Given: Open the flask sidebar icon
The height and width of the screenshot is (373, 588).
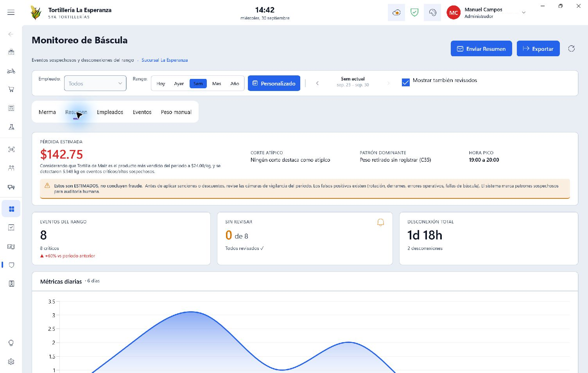Looking at the screenshot, I should pyautogui.click(x=11, y=127).
